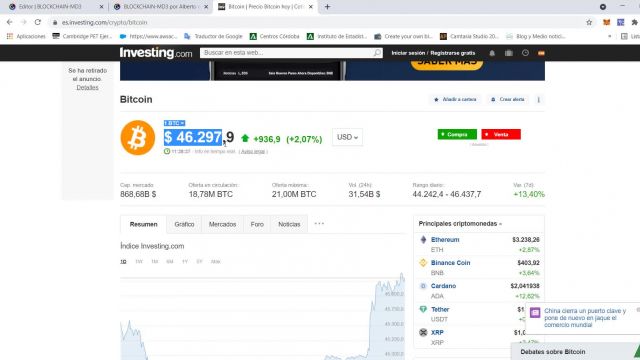Open the Binance Coin link
Image resolution: width=640 pixels, height=360 pixels.
[451, 263]
